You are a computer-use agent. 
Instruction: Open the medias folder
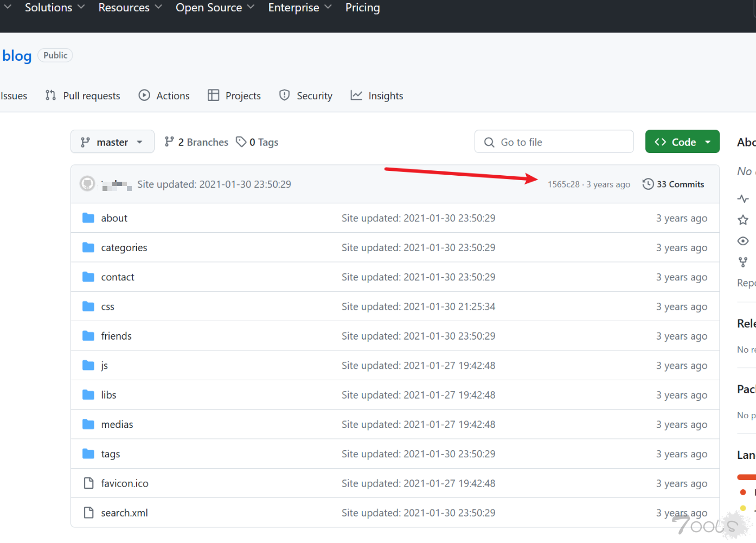click(117, 425)
